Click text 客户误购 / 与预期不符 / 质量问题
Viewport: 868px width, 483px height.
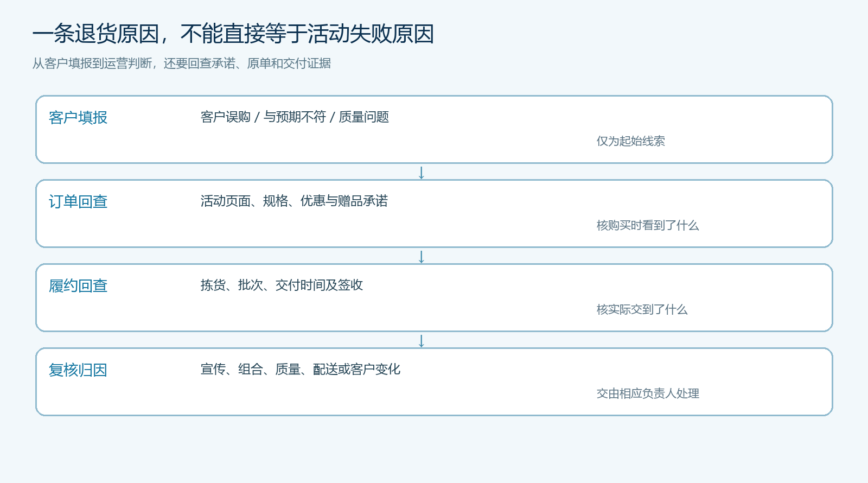(x=295, y=117)
